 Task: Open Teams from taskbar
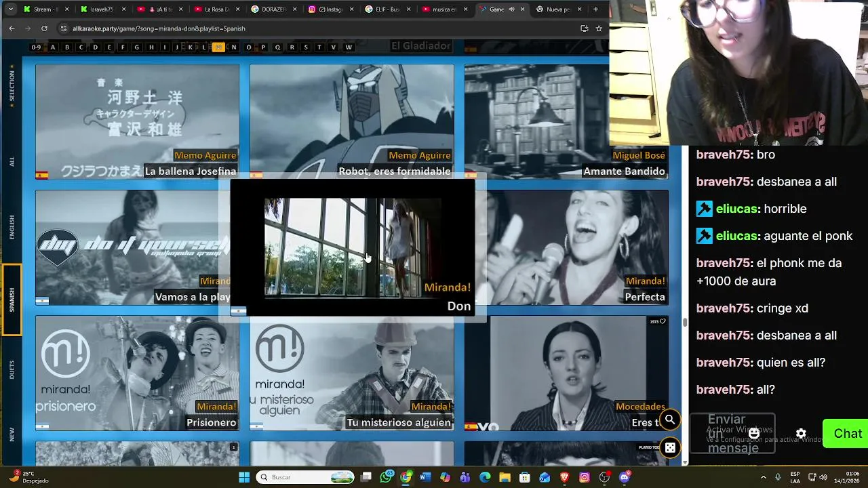(x=465, y=477)
